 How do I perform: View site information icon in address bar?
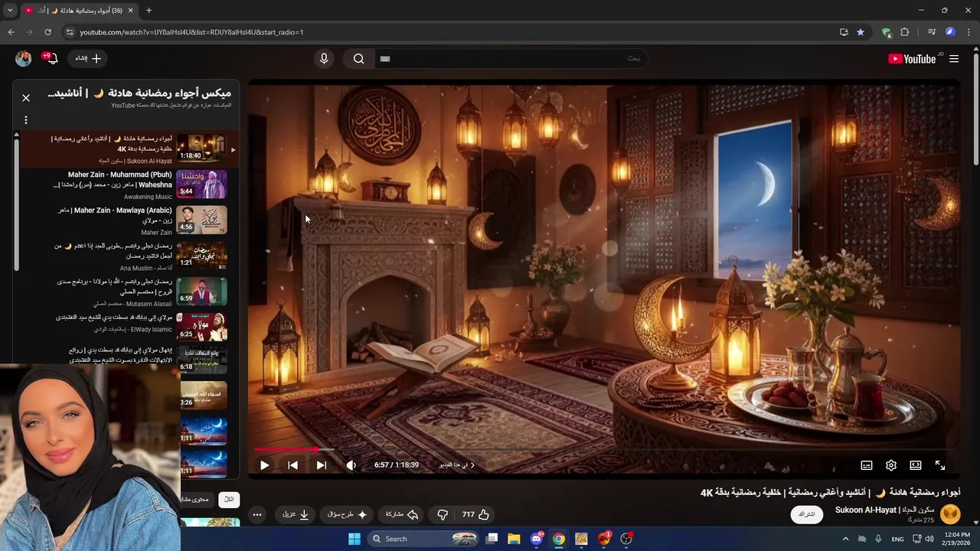tap(70, 32)
